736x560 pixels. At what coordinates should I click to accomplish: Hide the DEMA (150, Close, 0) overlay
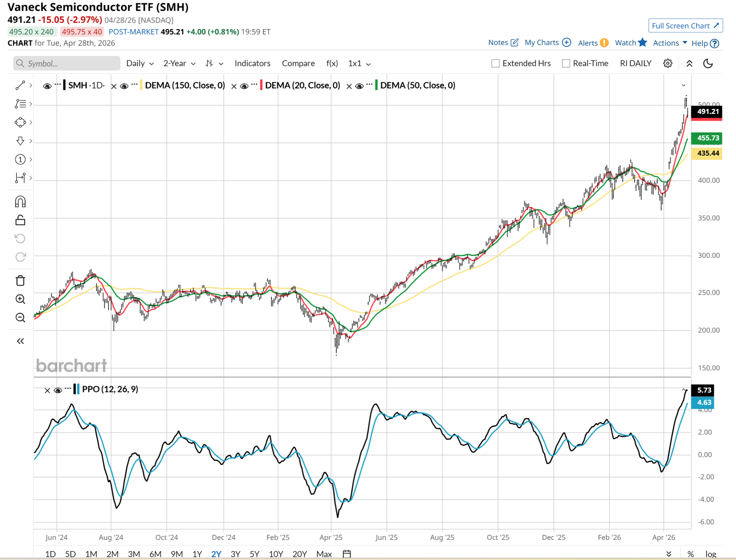pos(124,86)
